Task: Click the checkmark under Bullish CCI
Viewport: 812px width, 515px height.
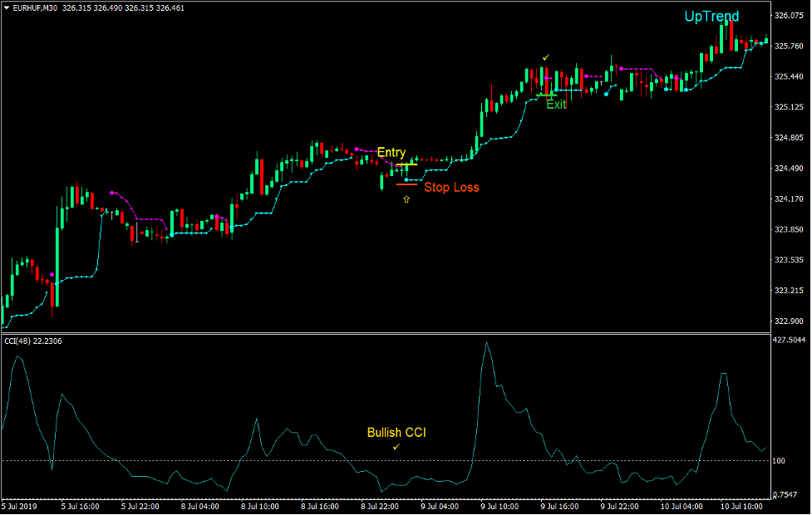Action: tap(396, 447)
